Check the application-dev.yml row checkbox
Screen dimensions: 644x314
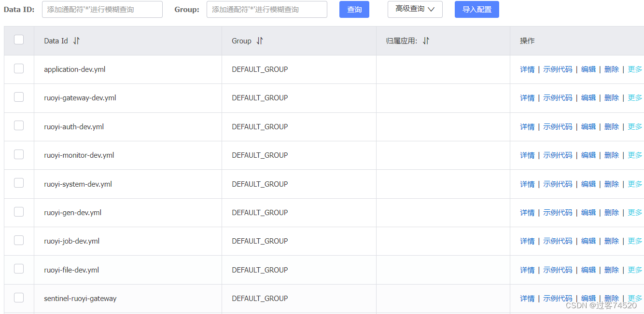point(19,68)
